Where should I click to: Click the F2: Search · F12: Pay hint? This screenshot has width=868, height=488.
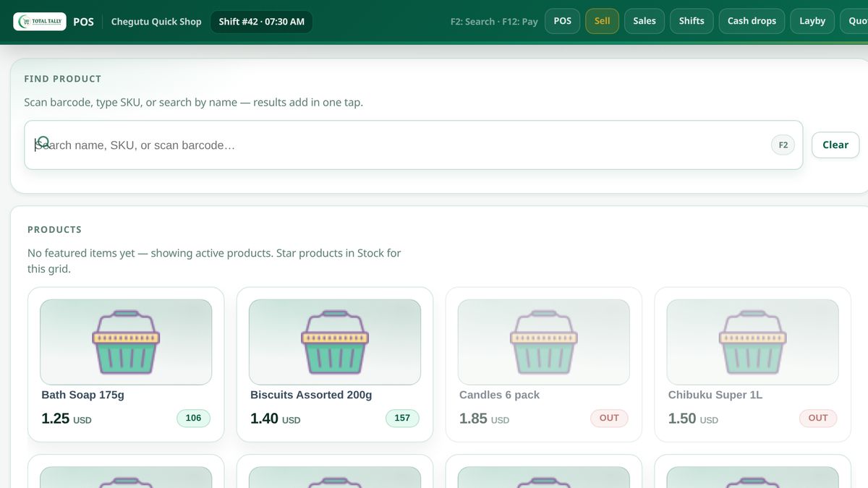(x=494, y=22)
